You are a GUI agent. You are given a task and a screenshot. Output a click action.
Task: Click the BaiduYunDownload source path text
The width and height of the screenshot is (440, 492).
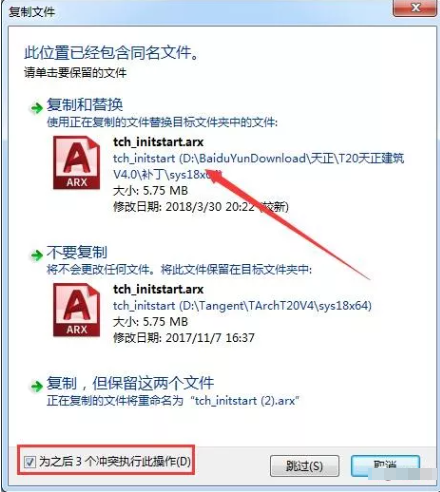pyautogui.click(x=258, y=166)
